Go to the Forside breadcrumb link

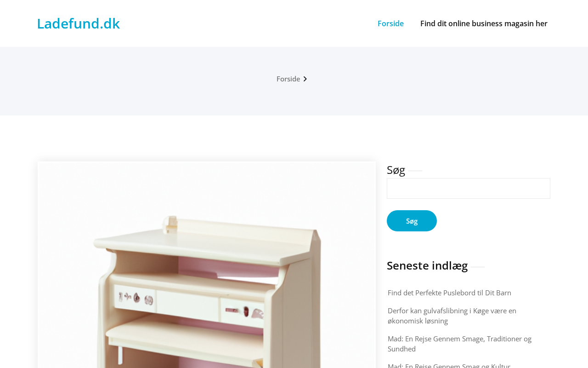[288, 79]
